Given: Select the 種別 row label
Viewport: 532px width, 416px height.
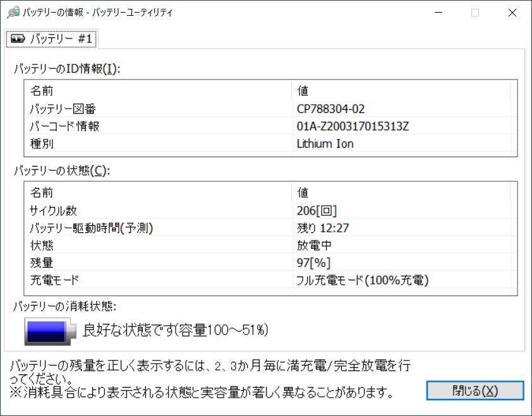Looking at the screenshot, I should (42, 143).
